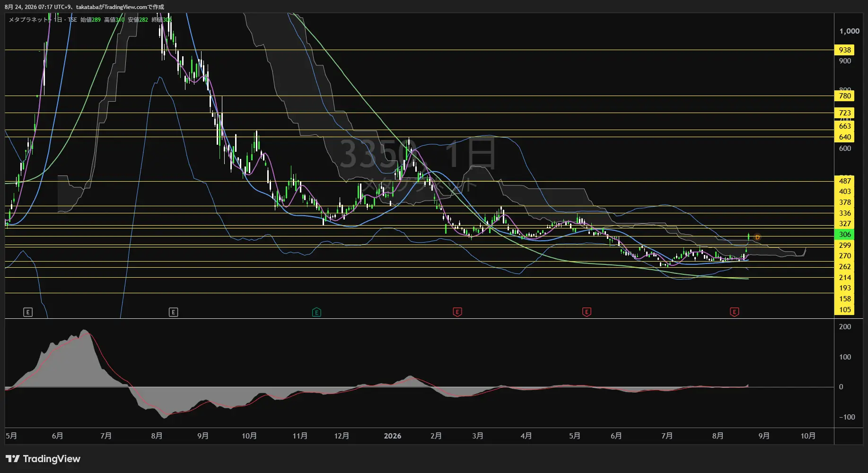Click the 270 price level label
This screenshot has width=868, height=473.
pos(844,256)
